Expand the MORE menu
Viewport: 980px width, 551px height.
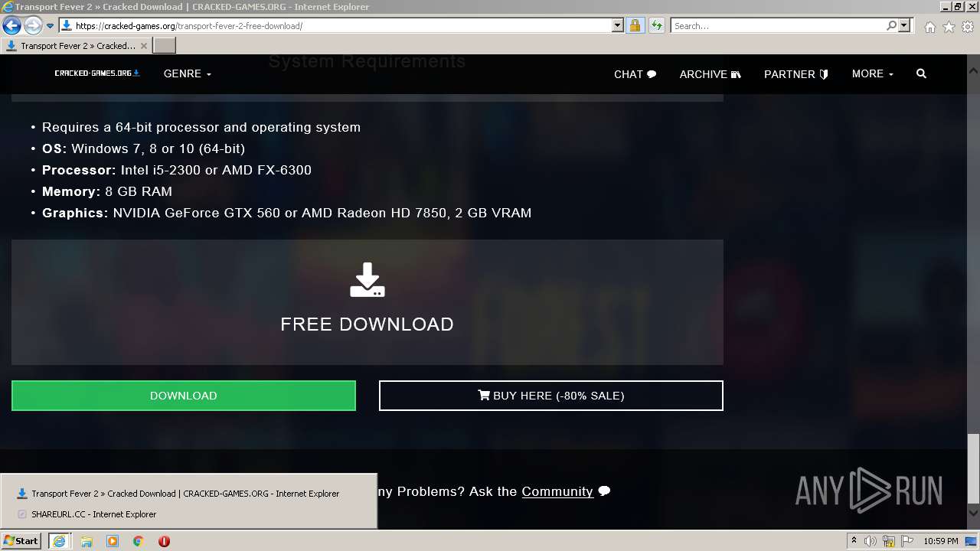tap(873, 74)
